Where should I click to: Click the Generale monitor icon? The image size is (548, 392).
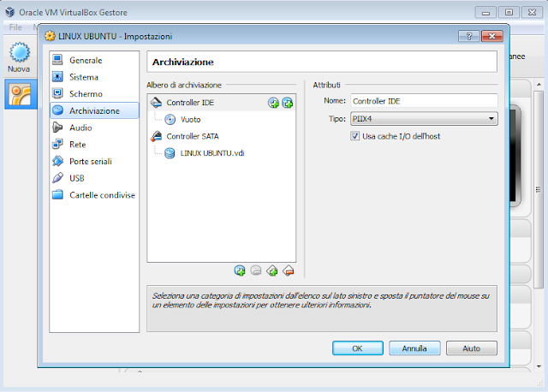57,60
